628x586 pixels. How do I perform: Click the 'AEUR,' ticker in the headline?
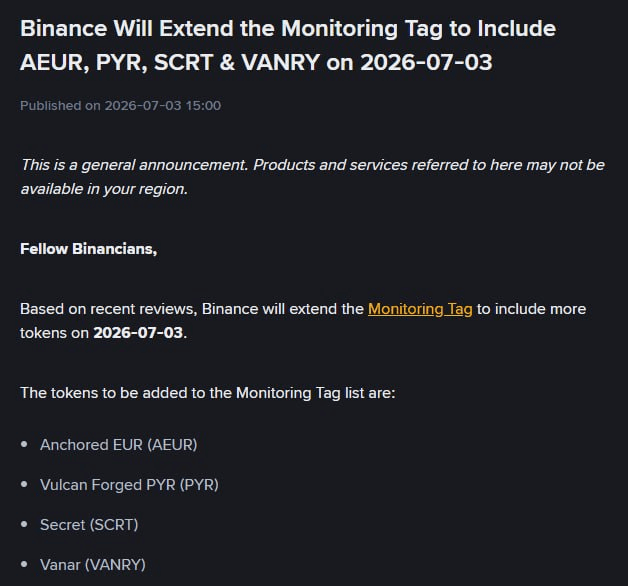55,62
